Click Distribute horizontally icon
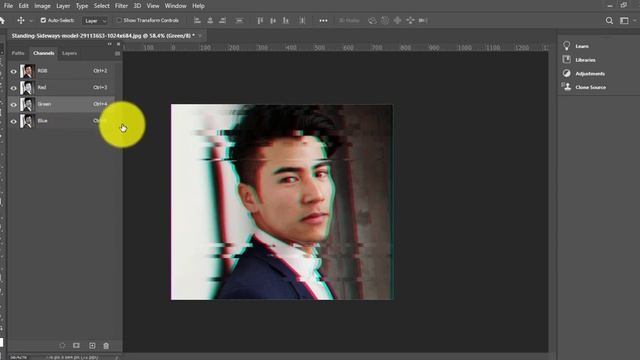This screenshot has height=360, width=640. [x=240, y=20]
